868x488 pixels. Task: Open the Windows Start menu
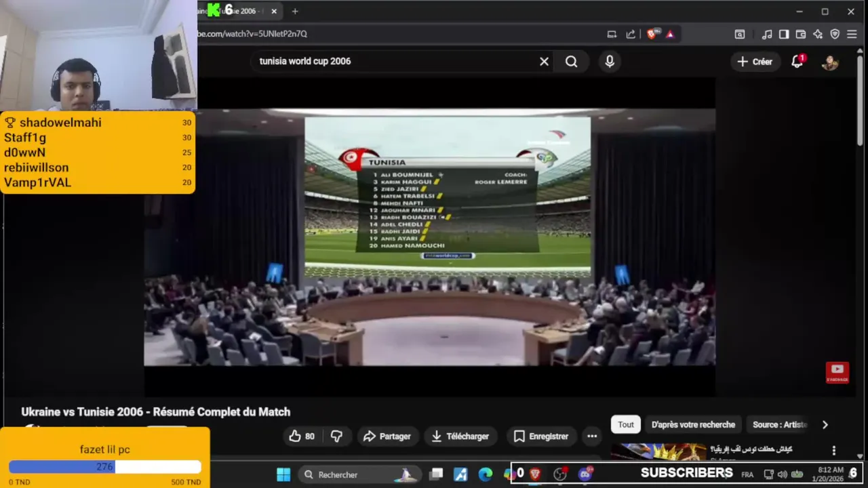283,474
